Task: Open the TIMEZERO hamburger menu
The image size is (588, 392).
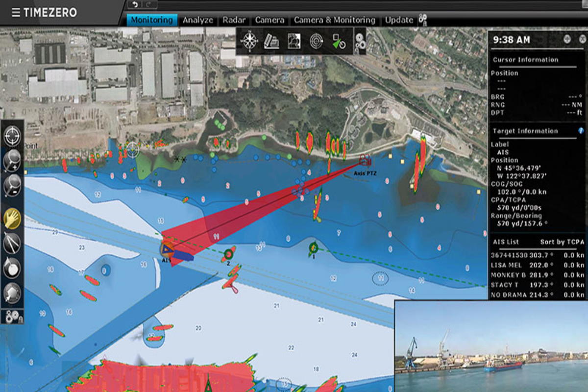Action: click(16, 13)
